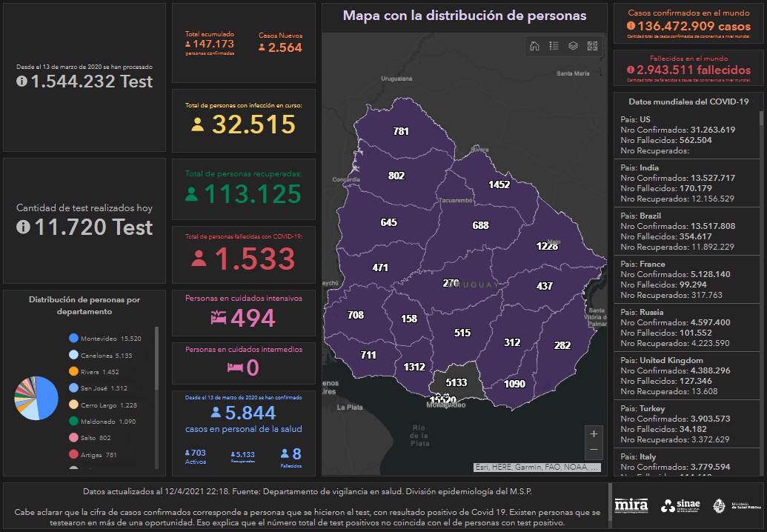Click info icon beside 1.544.232 Test
767x532 pixels.
(23, 82)
